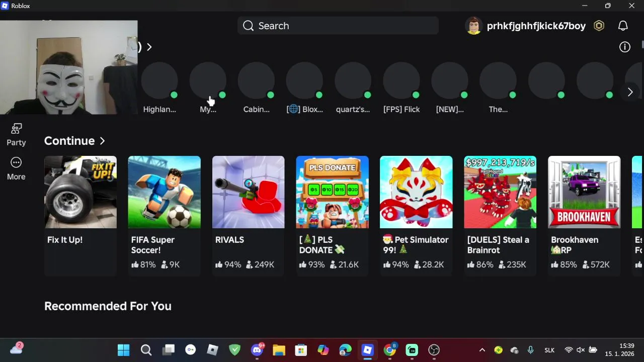This screenshot has height=362, width=644.
Task: Open Microsoft Edge from taskbar
Action: (x=345, y=350)
